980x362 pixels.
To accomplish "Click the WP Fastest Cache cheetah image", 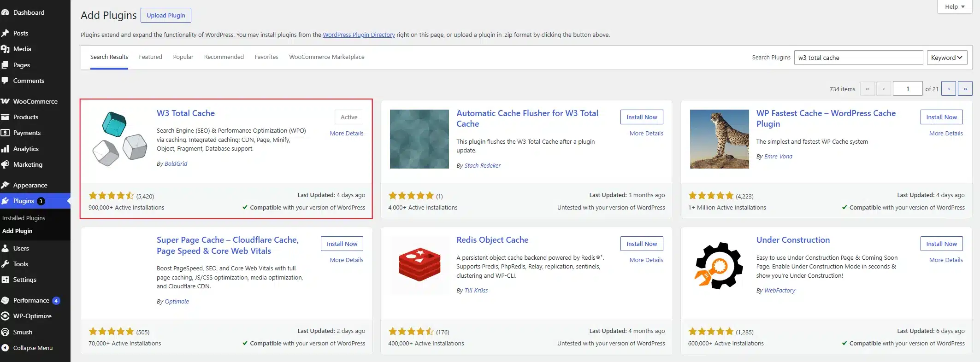I will tap(719, 139).
